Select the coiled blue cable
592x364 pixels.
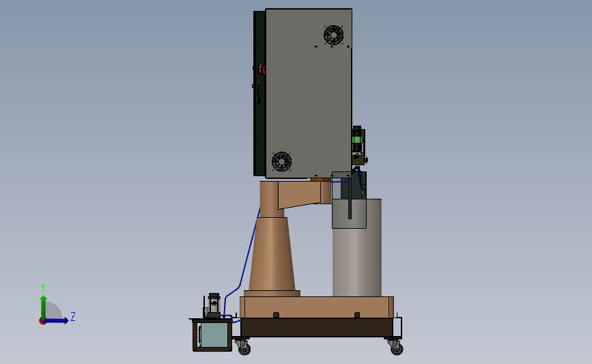coord(360,180)
